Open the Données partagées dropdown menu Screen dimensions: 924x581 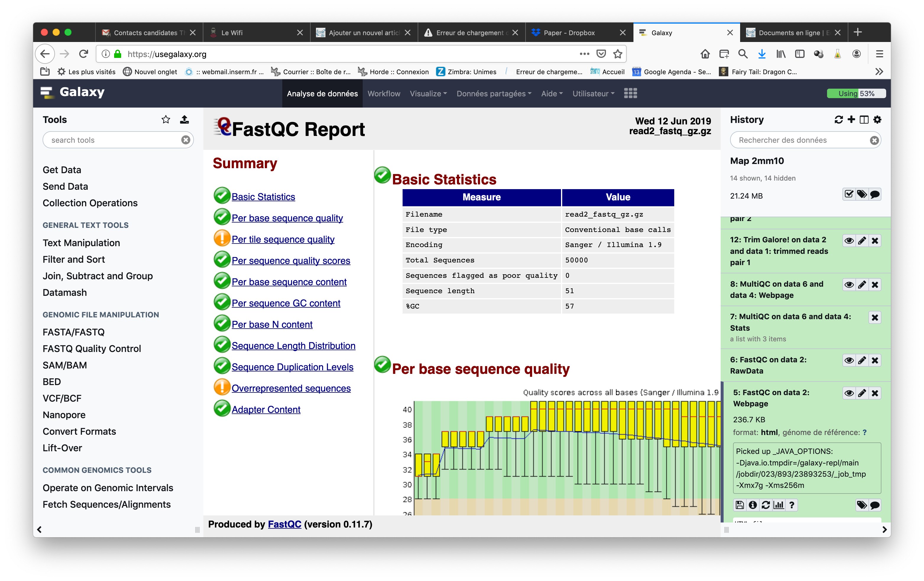(x=494, y=94)
